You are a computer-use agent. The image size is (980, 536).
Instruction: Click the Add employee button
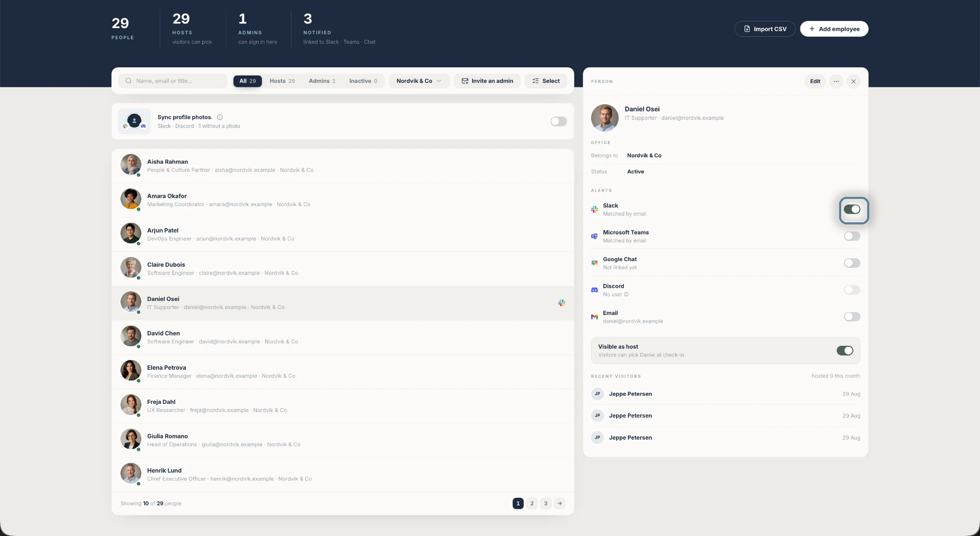834,29
